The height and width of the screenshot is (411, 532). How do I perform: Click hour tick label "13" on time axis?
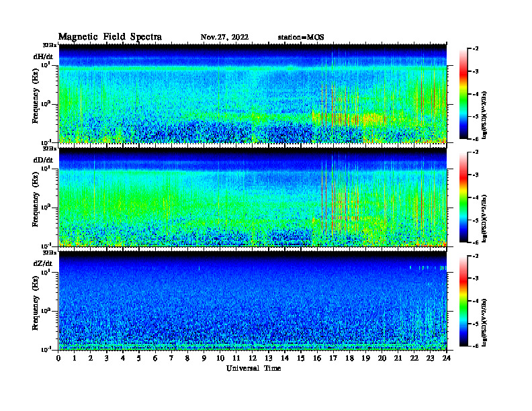pos(269,359)
